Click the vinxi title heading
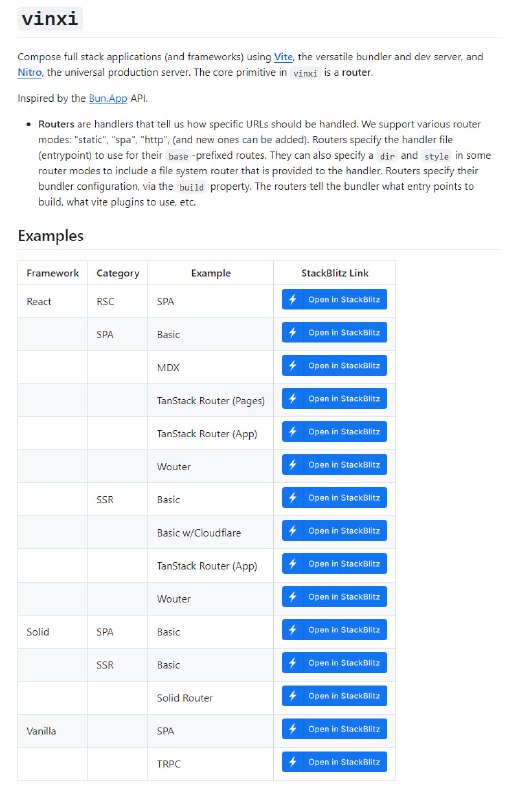 point(50,19)
